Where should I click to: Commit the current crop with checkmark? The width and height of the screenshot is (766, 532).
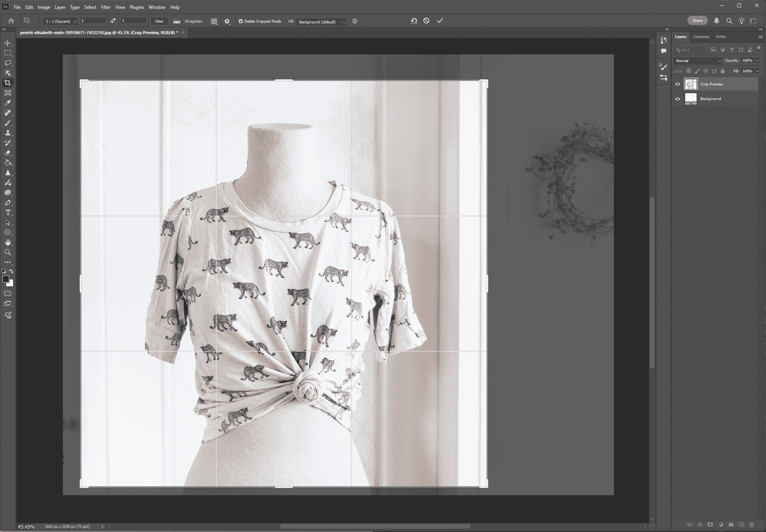pos(440,21)
